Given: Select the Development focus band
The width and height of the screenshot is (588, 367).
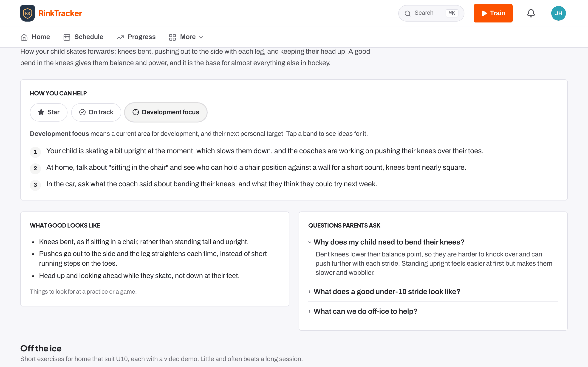Looking at the screenshot, I should 166,112.
